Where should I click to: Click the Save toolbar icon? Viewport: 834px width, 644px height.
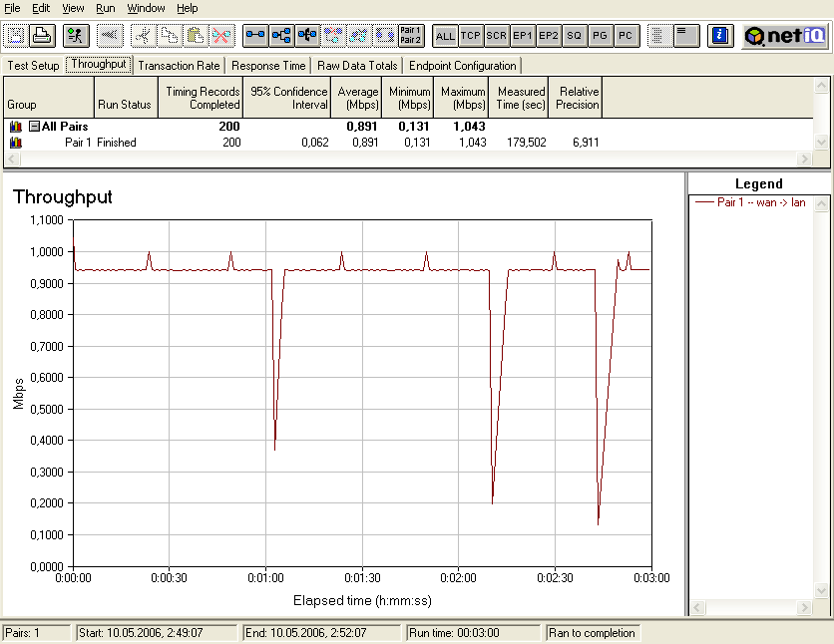pos(16,36)
